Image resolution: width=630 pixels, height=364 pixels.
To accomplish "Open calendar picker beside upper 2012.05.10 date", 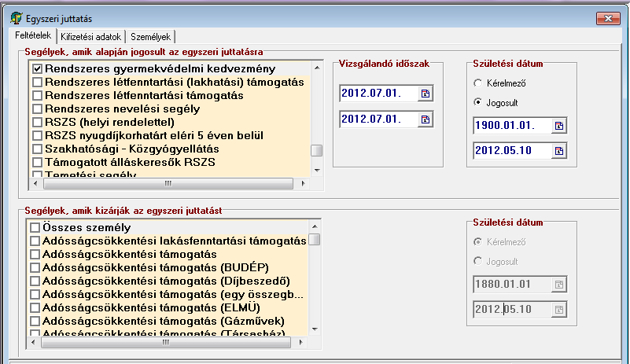I will 559,151.
